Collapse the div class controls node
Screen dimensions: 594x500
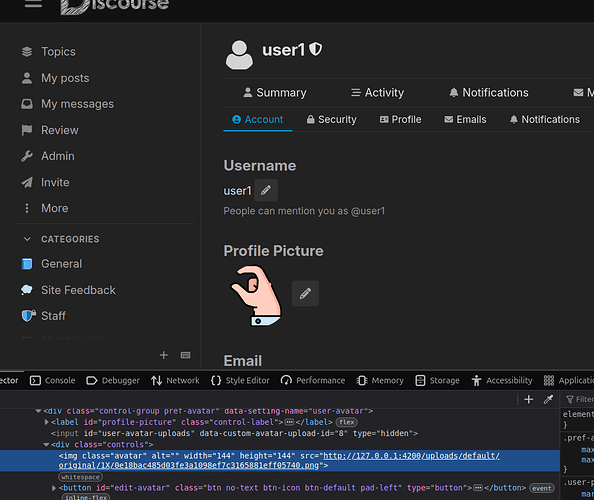[46, 445]
